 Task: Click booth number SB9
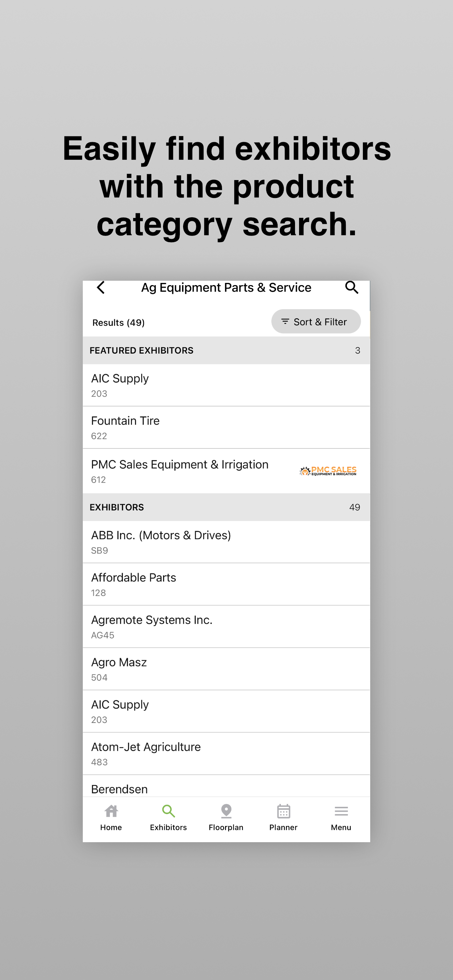(x=99, y=551)
